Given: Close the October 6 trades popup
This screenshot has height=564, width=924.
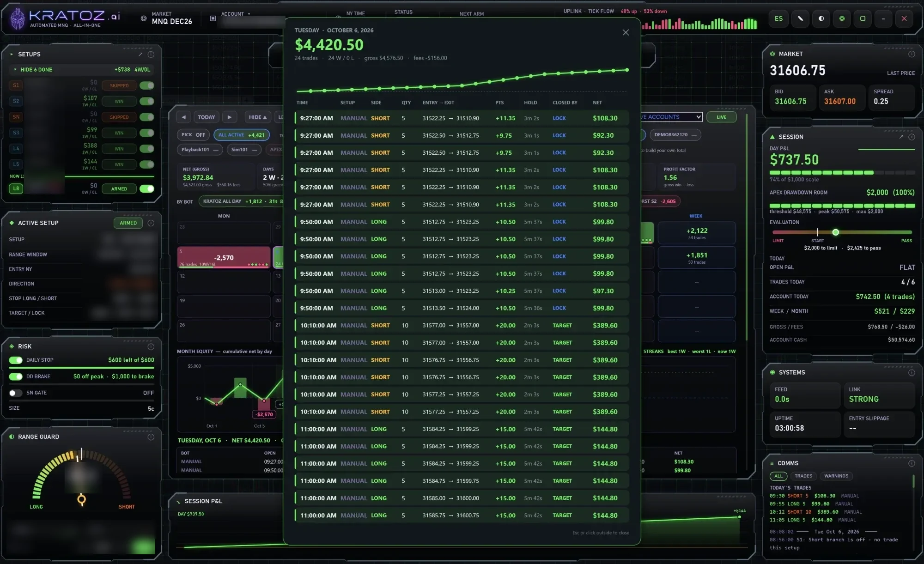Looking at the screenshot, I should [626, 32].
